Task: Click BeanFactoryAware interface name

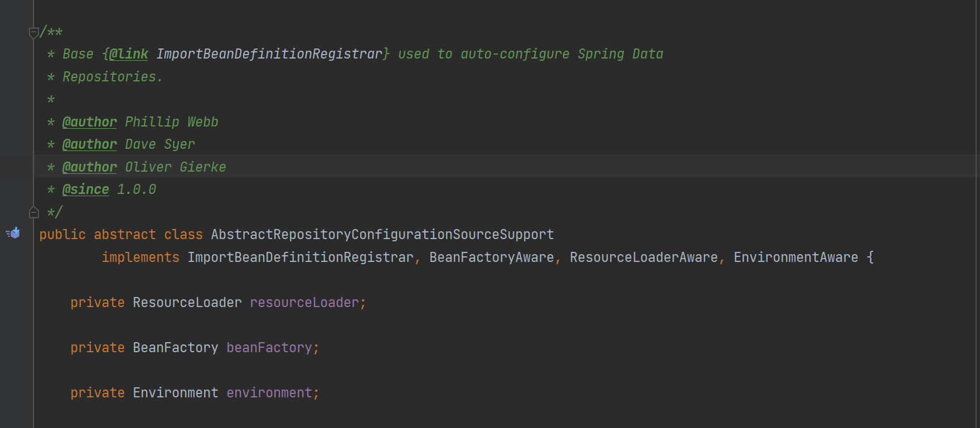Action: [492, 257]
